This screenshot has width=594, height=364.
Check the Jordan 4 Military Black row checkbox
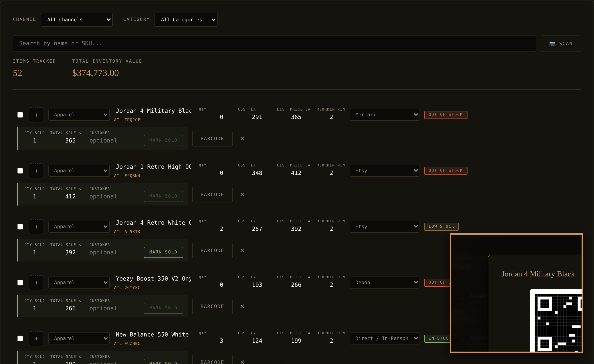20,115
